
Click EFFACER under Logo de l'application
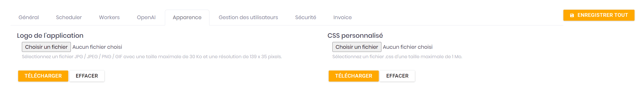click(x=87, y=76)
